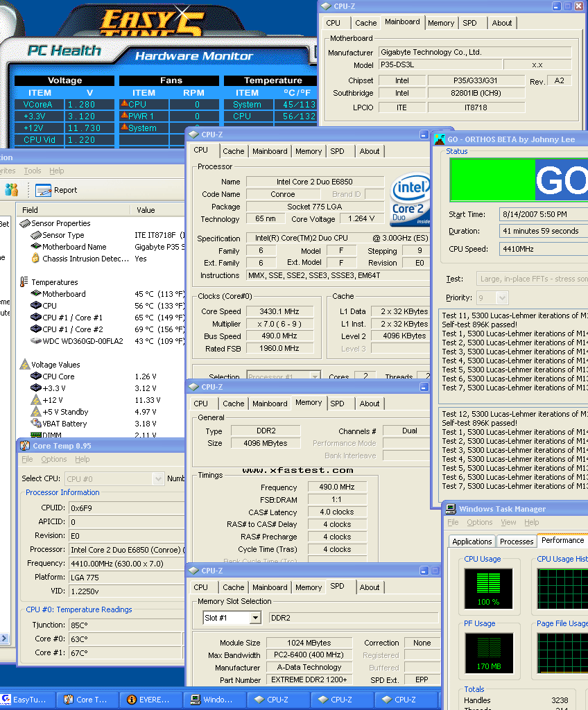Viewport: 588px width, 710px height.
Task: Click the users icon in Everest toolbar
Action: [11, 190]
